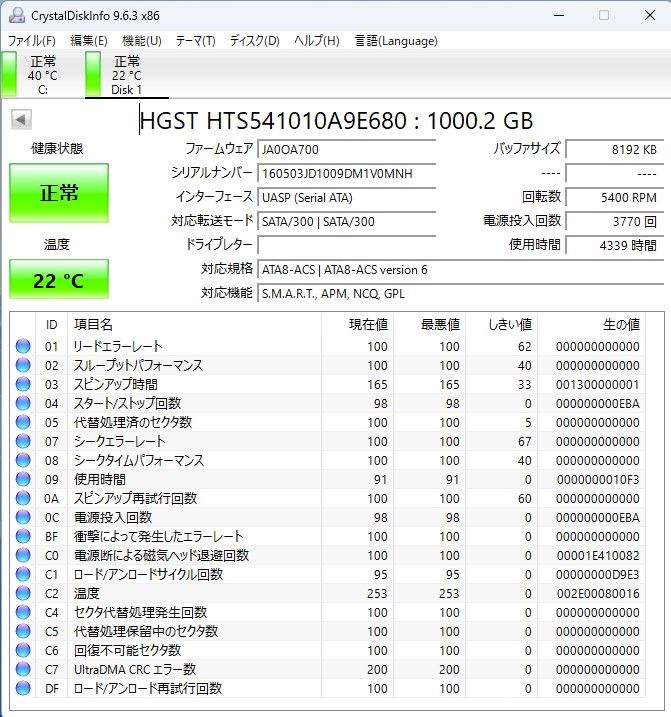Click the しきい値 column header
Screen dimensions: 671x717
point(502,325)
